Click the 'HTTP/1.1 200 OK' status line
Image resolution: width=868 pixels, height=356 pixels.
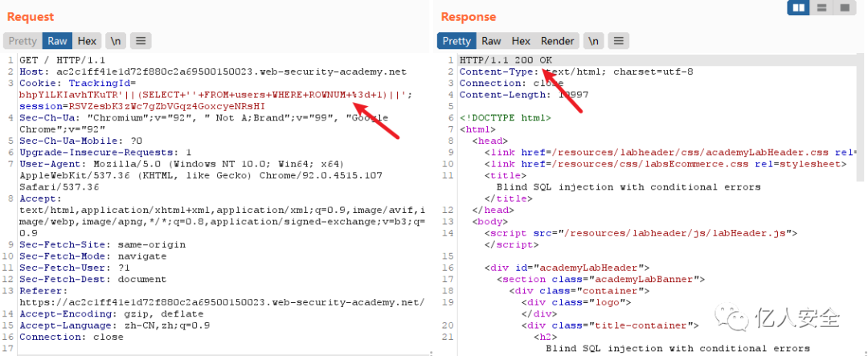506,60
